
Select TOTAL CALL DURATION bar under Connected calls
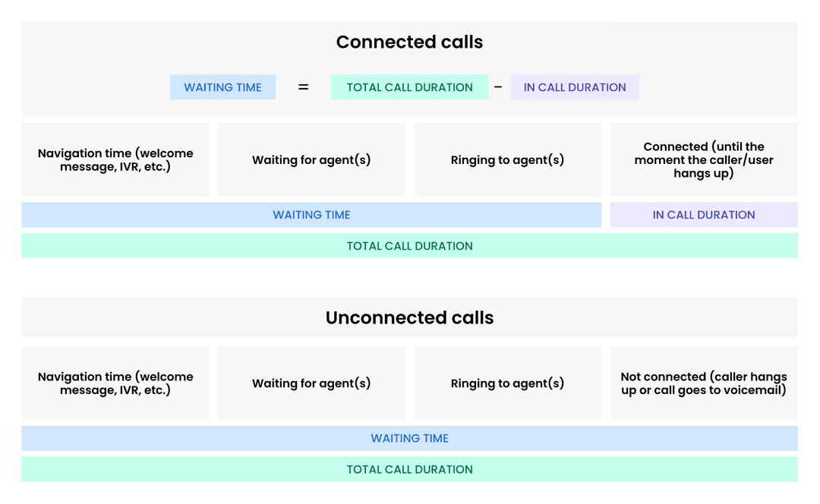coord(409,246)
